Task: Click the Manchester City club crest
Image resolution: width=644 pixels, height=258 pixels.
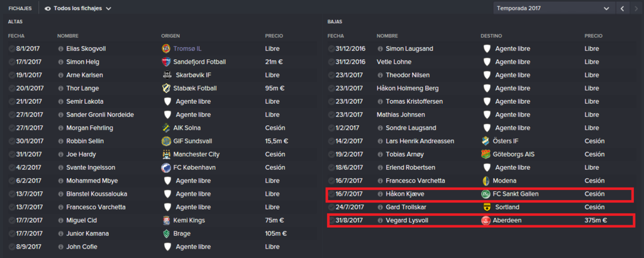Action: (x=166, y=154)
